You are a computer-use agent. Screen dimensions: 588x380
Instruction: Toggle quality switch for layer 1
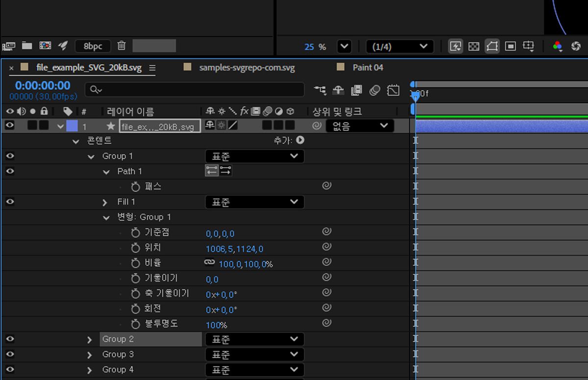(233, 126)
